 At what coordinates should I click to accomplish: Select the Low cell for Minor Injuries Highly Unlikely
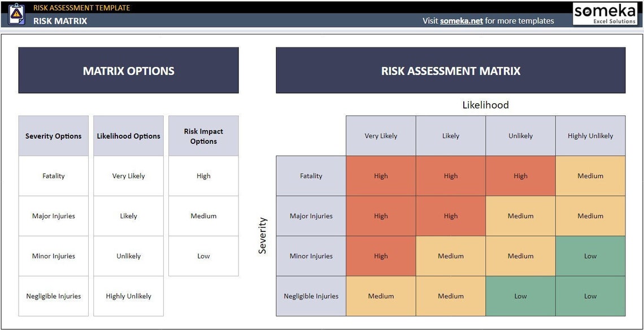pyautogui.click(x=590, y=256)
